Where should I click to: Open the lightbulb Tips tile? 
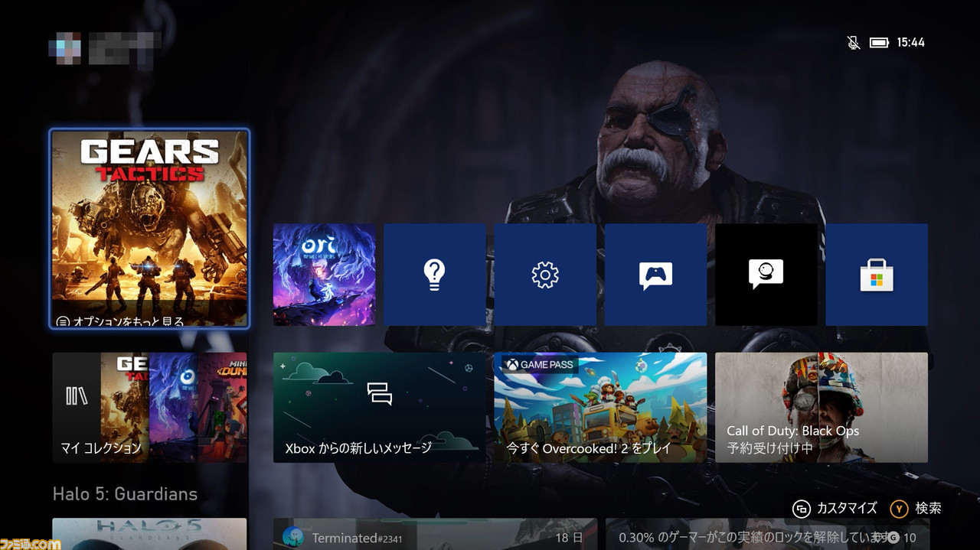[435, 275]
